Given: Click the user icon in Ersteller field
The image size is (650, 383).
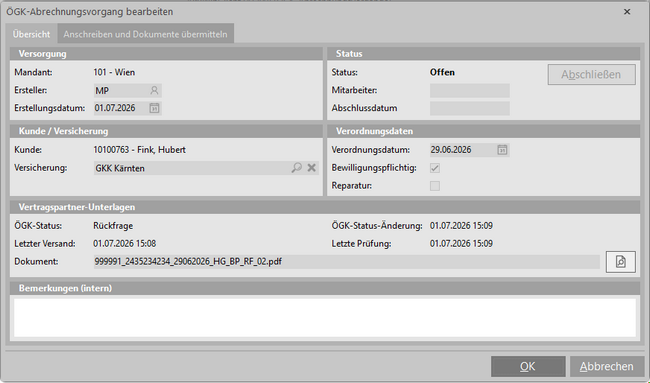Looking at the screenshot, I should tap(154, 90).
